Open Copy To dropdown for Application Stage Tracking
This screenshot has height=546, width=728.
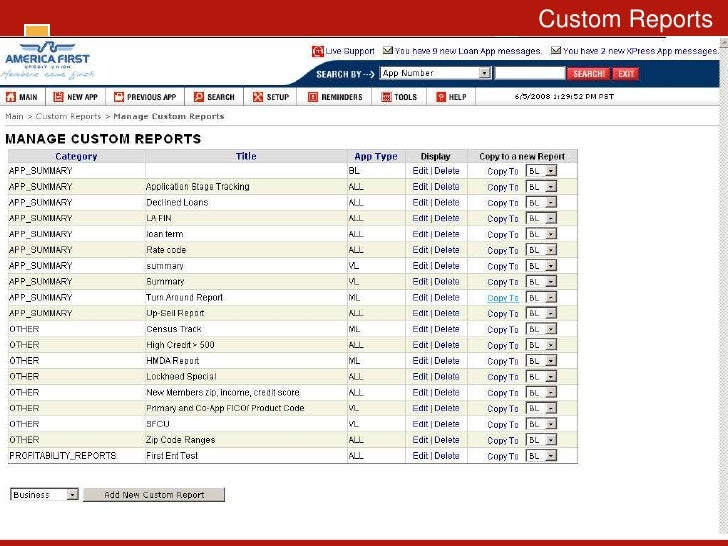click(x=541, y=187)
